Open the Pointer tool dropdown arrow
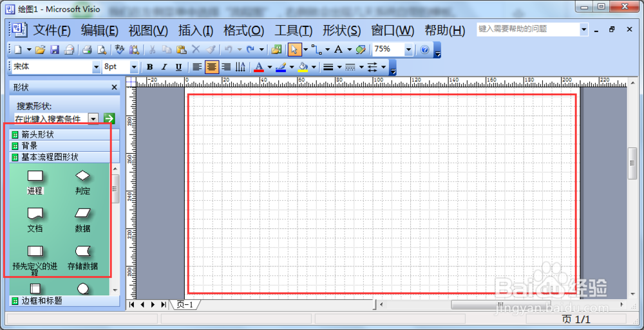Viewport: 644px width, 330px height. (x=305, y=50)
